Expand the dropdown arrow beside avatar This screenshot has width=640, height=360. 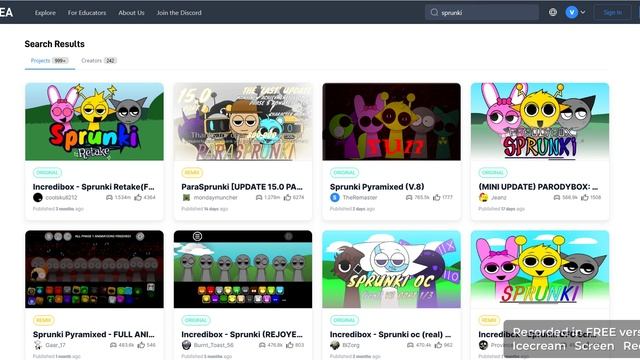[583, 12]
